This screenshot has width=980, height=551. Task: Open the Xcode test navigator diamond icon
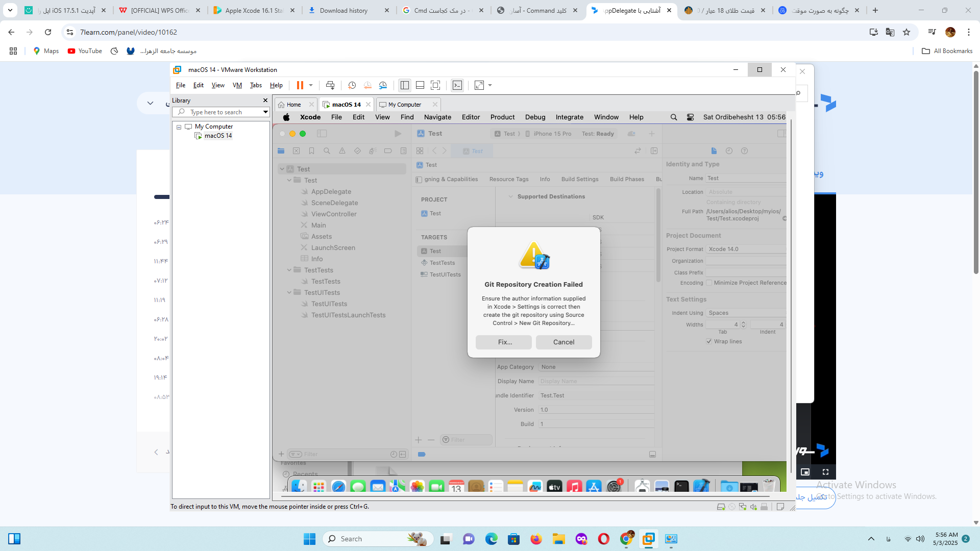[357, 151]
